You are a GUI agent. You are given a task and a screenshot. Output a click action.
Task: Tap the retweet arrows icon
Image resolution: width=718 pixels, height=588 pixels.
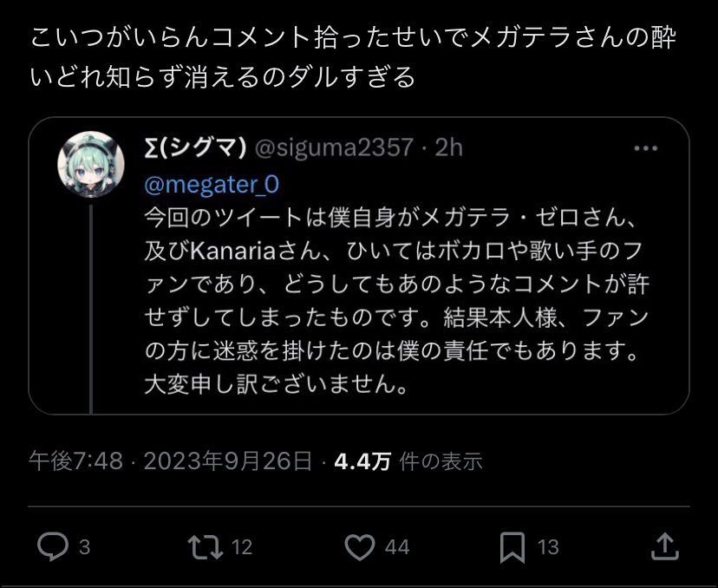tap(206, 546)
